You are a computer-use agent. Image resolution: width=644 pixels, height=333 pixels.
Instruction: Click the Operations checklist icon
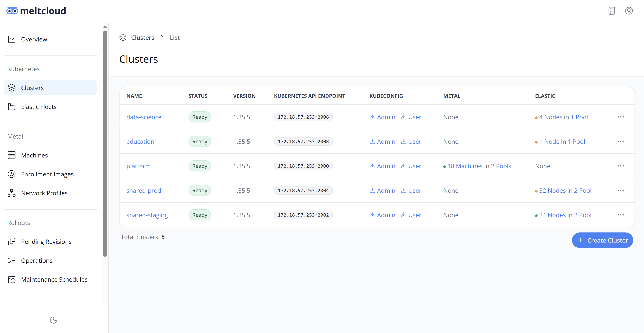[x=12, y=261]
